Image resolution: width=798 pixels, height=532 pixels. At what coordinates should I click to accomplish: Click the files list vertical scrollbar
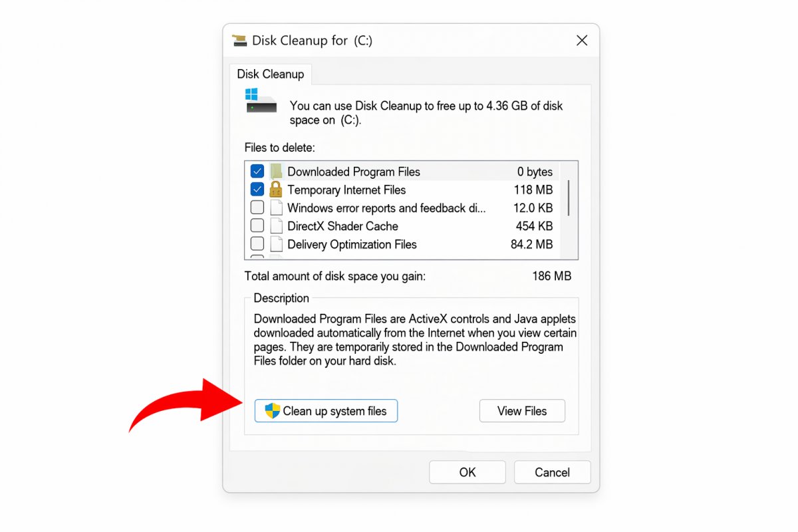coord(569,196)
